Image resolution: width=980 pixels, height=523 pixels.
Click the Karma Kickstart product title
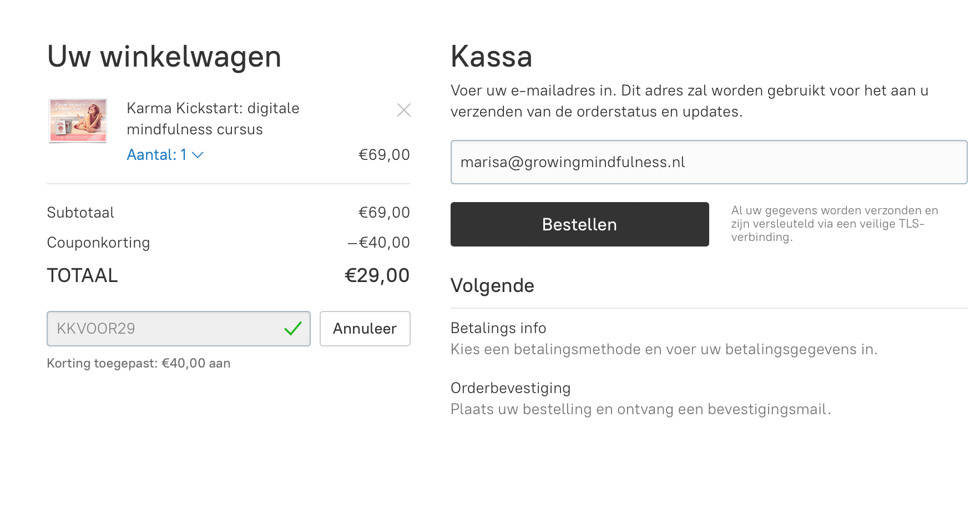[213, 119]
